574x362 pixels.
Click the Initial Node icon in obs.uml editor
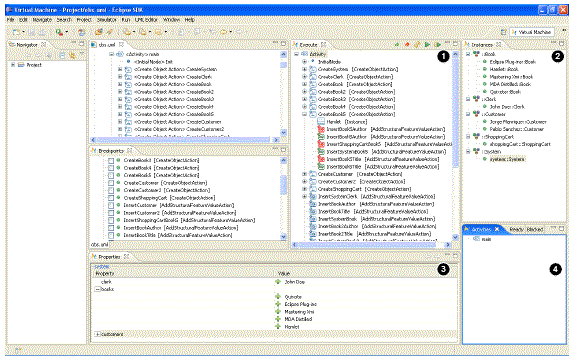tap(128, 62)
